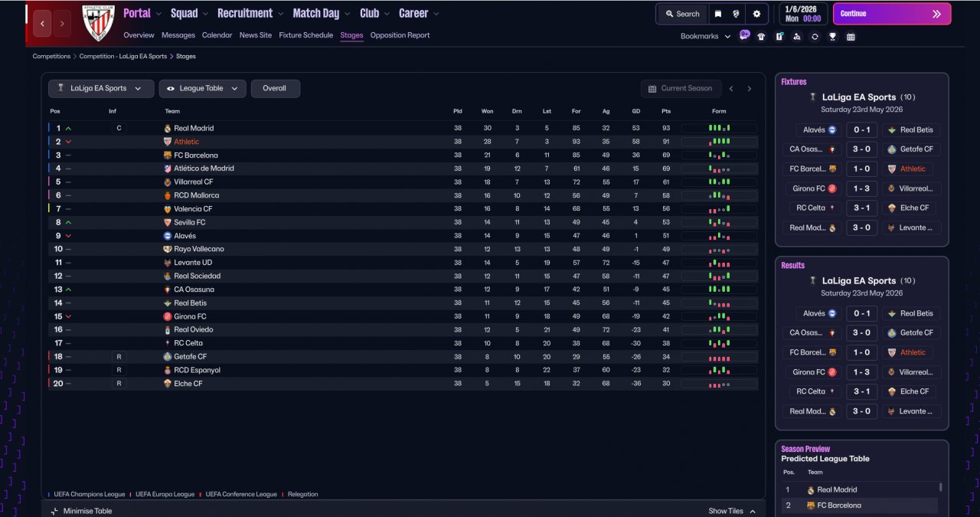Open the League Table view dropdown
980x517 pixels.
(x=202, y=89)
